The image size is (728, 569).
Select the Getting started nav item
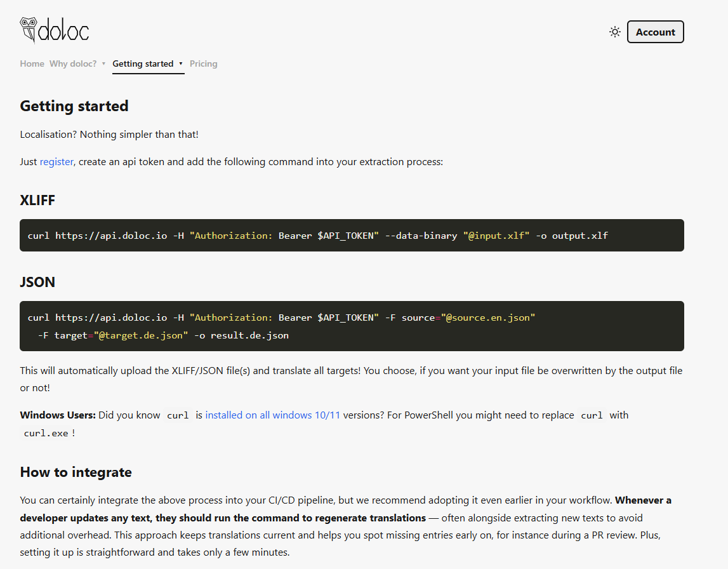click(143, 64)
